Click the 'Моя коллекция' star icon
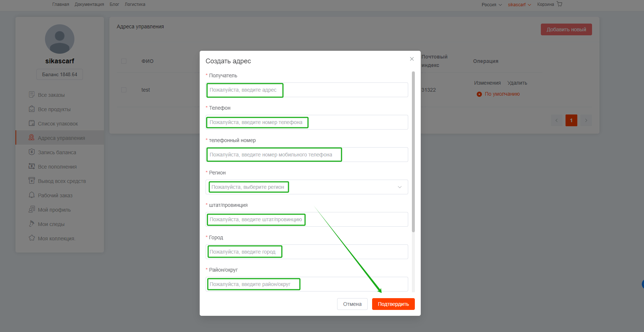 [x=32, y=238]
